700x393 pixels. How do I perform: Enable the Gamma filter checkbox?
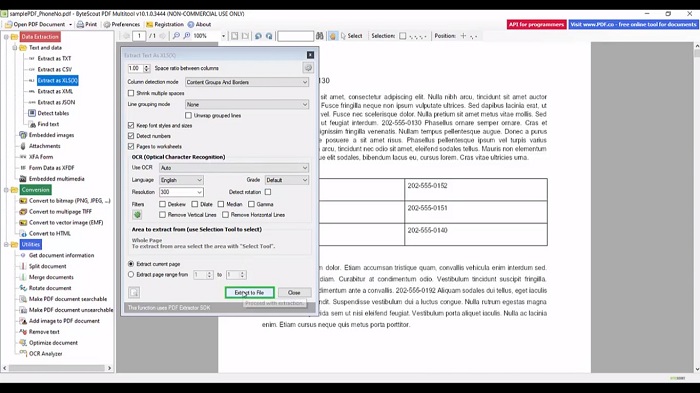251,204
